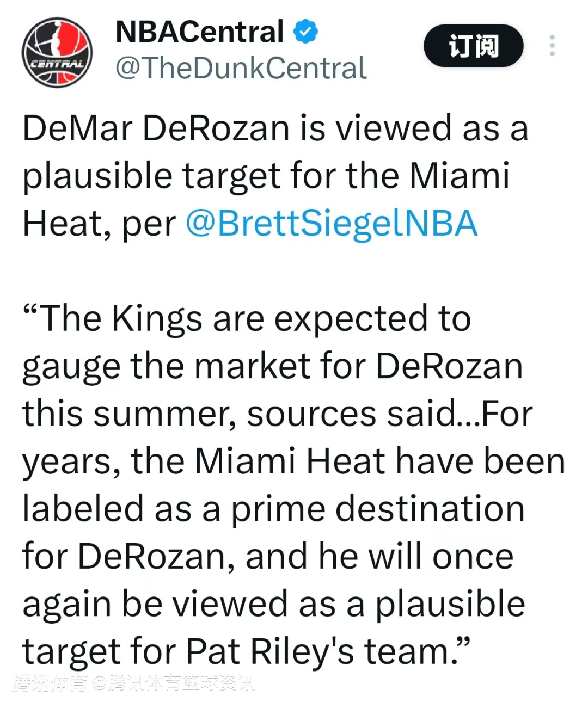588x702 pixels.
Task: Click the "again be viewed as a plausible" line
Action: tap(273, 604)
